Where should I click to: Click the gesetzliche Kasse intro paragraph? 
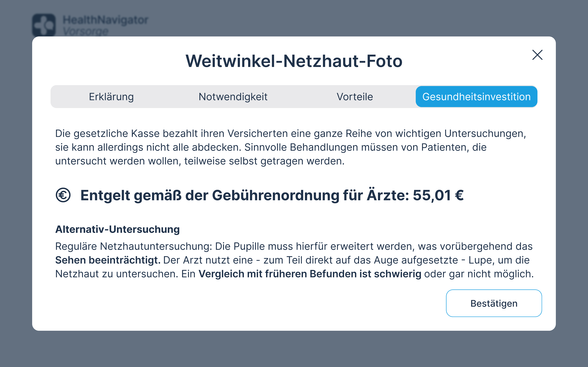pyautogui.click(x=290, y=147)
